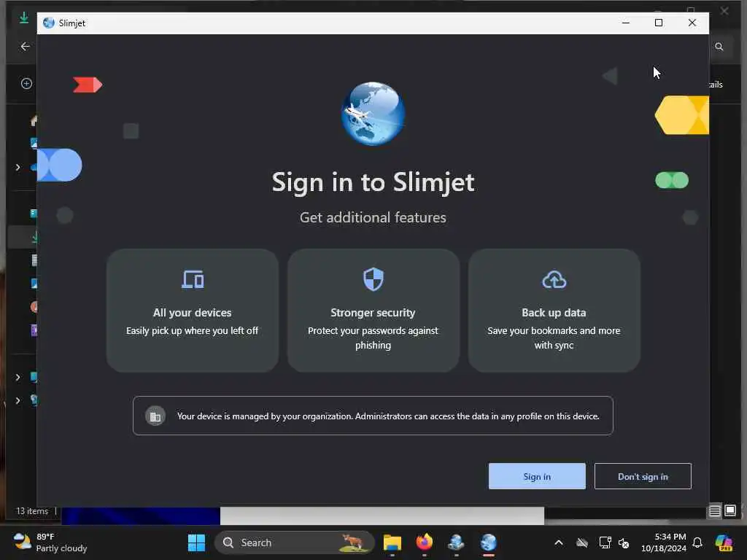
Task: Click the File Explorer downloads arrow icon
Action: pyautogui.click(x=24, y=18)
